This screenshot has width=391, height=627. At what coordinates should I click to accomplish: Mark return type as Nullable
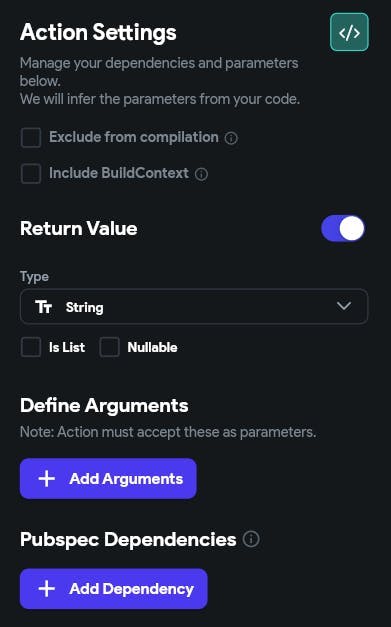pos(110,347)
